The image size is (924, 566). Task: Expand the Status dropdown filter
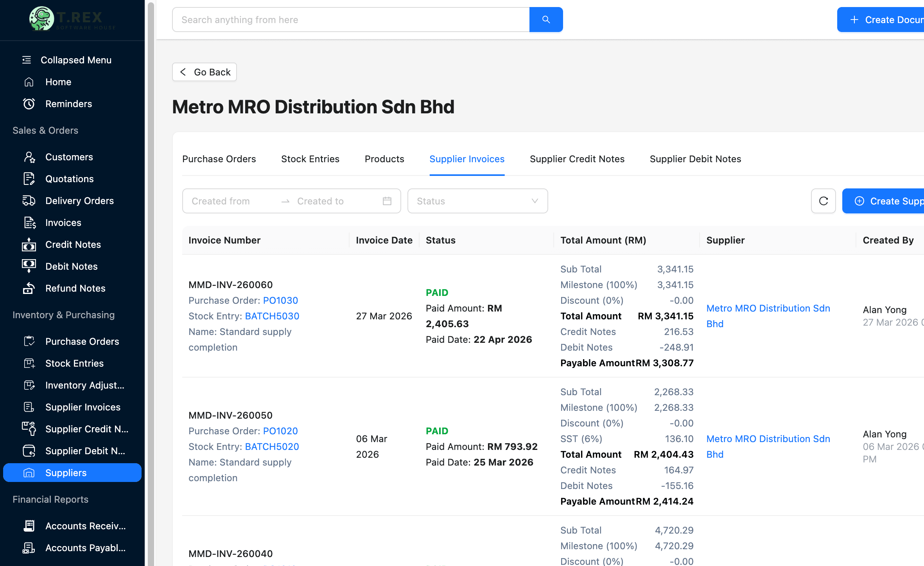click(477, 201)
